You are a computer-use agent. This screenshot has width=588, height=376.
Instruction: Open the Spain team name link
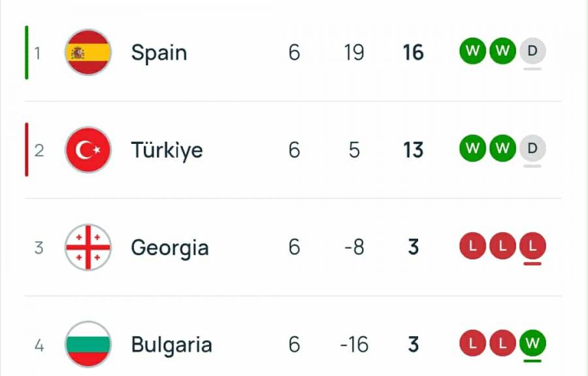pyautogui.click(x=159, y=52)
